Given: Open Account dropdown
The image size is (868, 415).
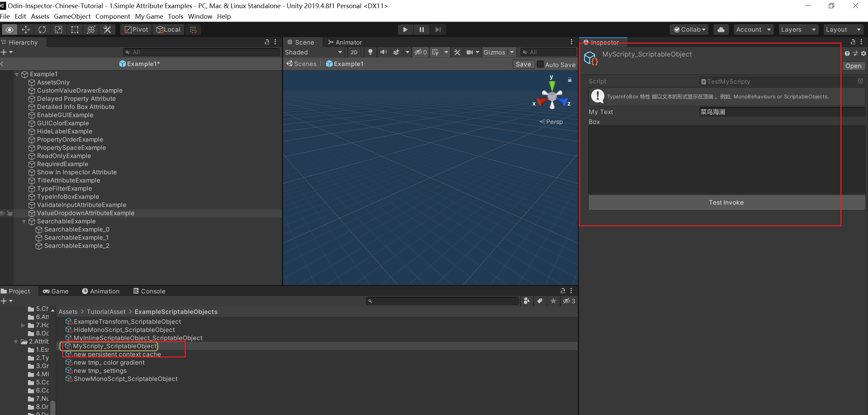Looking at the screenshot, I should coord(753,30).
